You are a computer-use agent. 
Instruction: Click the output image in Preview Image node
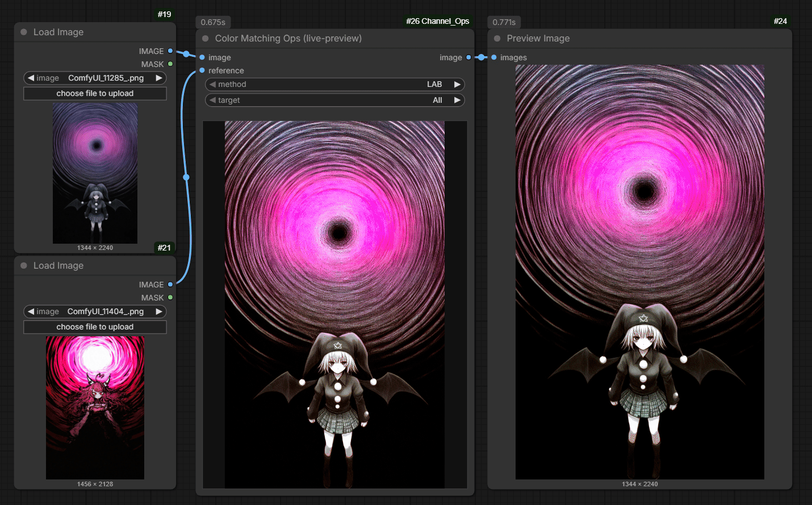click(640, 272)
